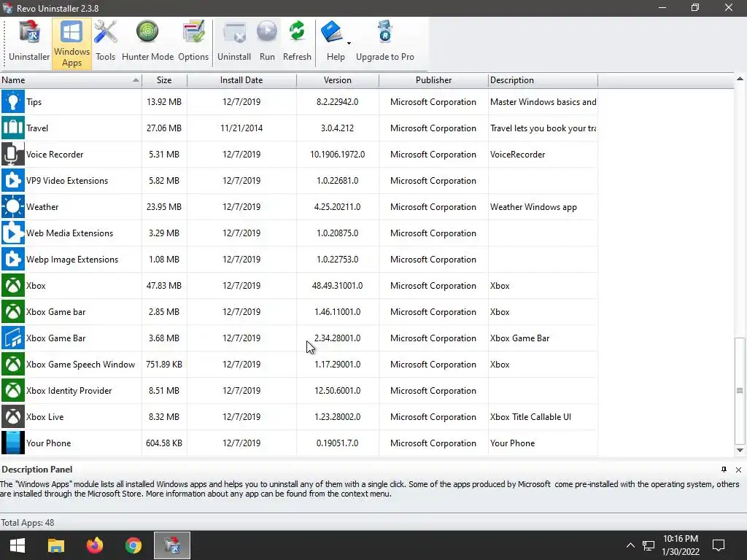Sort by the Version column header
The width and height of the screenshot is (747, 560).
pyautogui.click(x=337, y=80)
